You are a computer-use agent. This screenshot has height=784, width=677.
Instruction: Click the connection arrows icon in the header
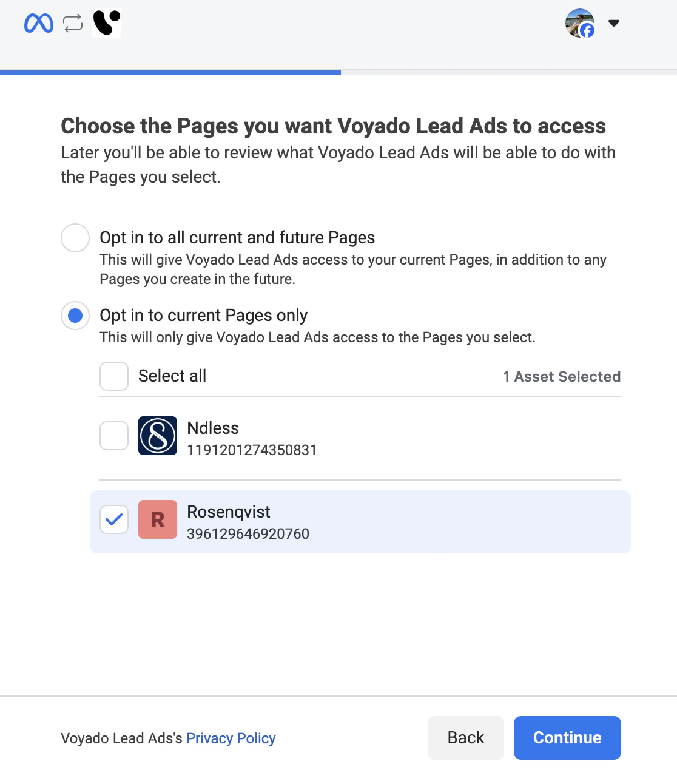click(x=72, y=23)
